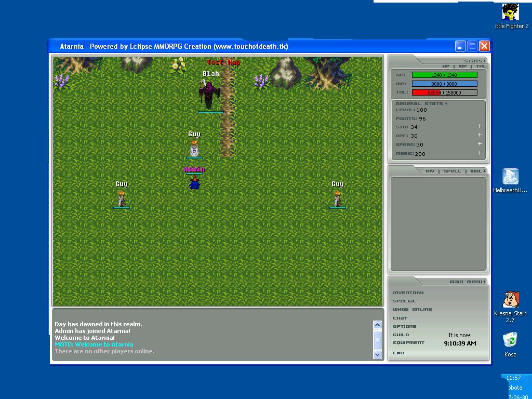
Task: Increase DEF stat with plus button
Action: (x=480, y=135)
